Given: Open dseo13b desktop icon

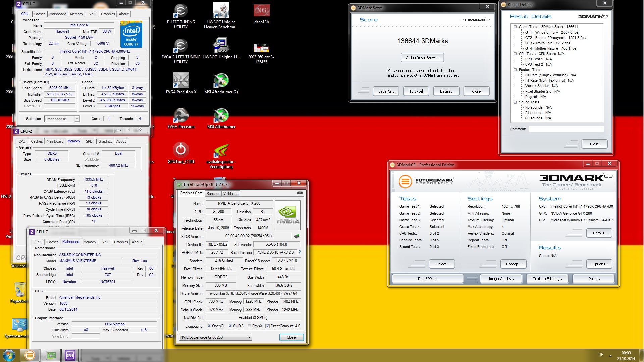Looking at the screenshot, I should click(x=261, y=13).
